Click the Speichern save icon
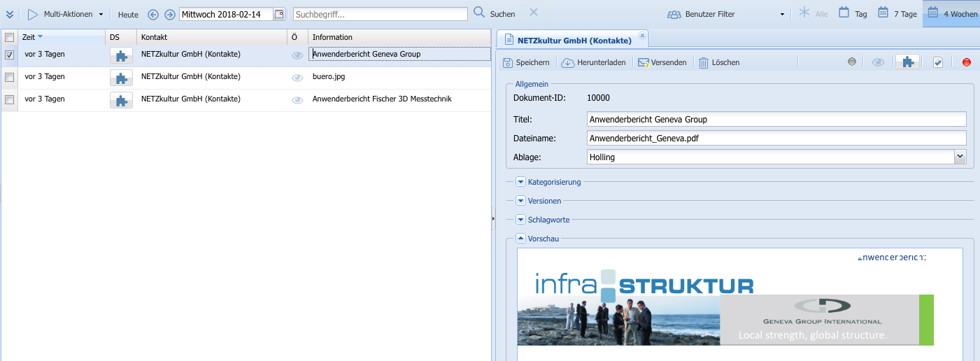Image resolution: width=980 pixels, height=361 pixels. point(509,62)
